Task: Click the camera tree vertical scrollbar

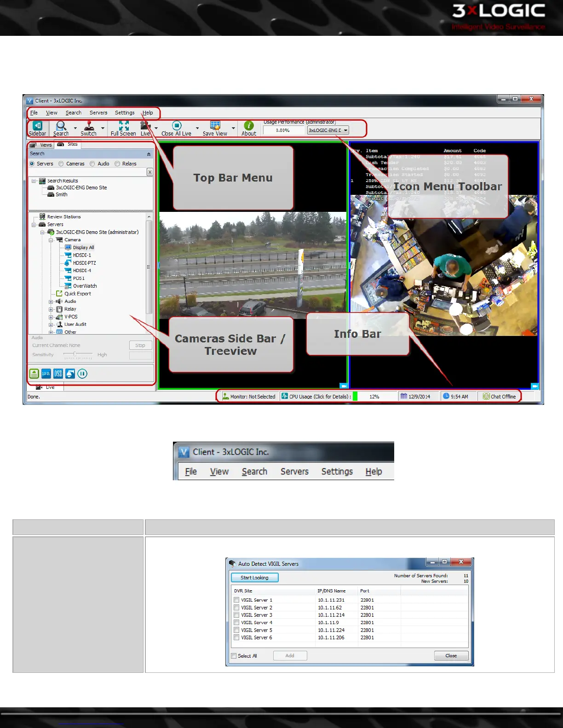Action: pos(149,273)
